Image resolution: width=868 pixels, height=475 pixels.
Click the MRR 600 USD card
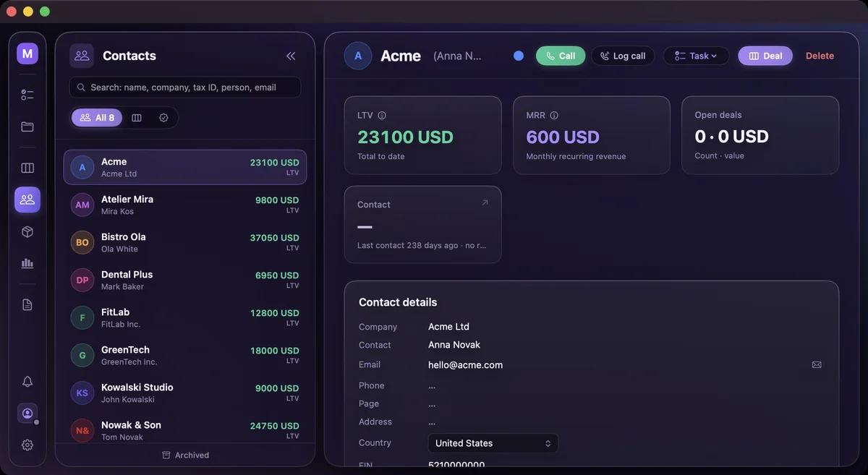click(x=592, y=135)
